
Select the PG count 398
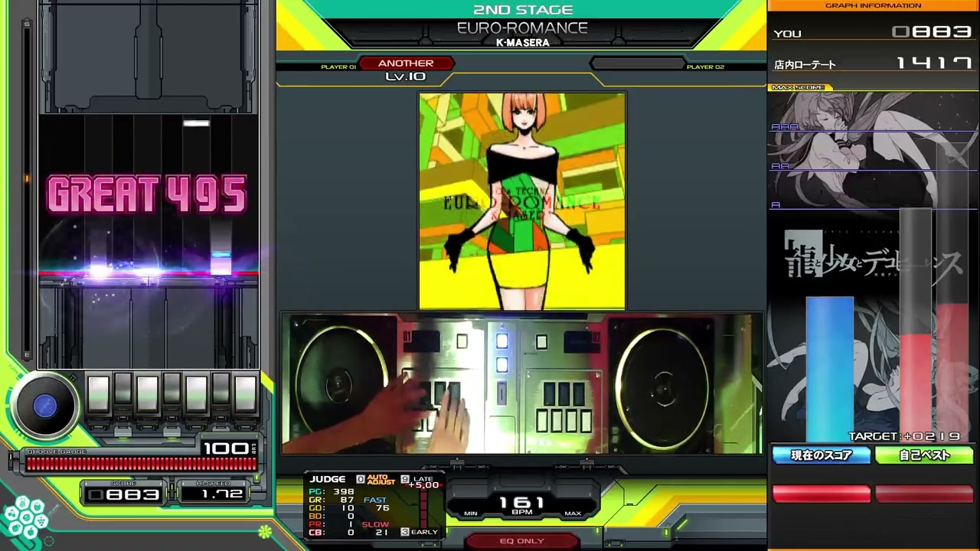pos(332,491)
